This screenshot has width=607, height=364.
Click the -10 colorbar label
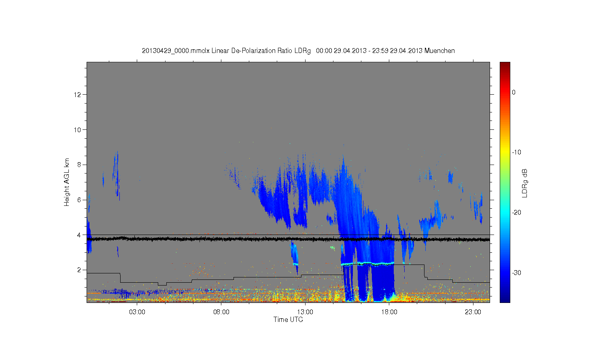516,152
